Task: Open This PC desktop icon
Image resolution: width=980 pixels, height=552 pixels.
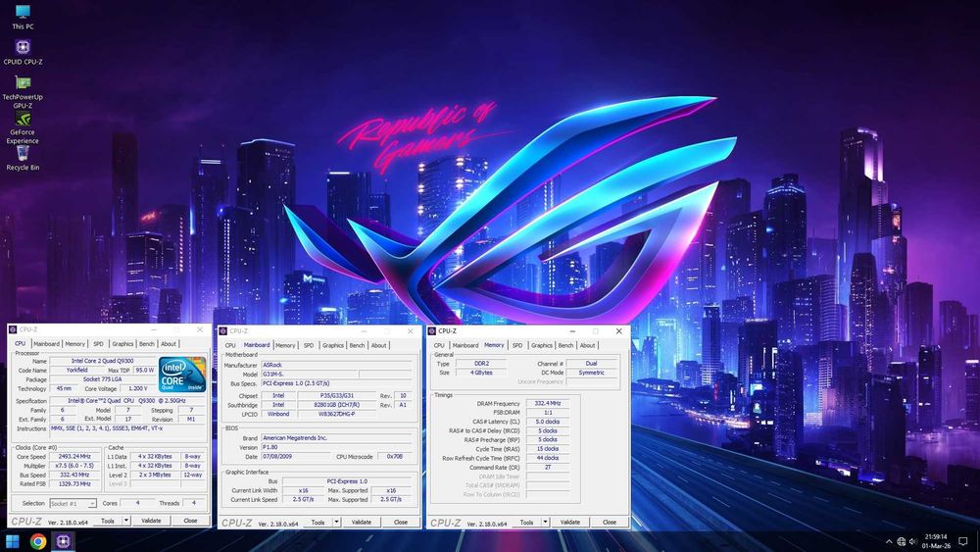Action: [23, 17]
